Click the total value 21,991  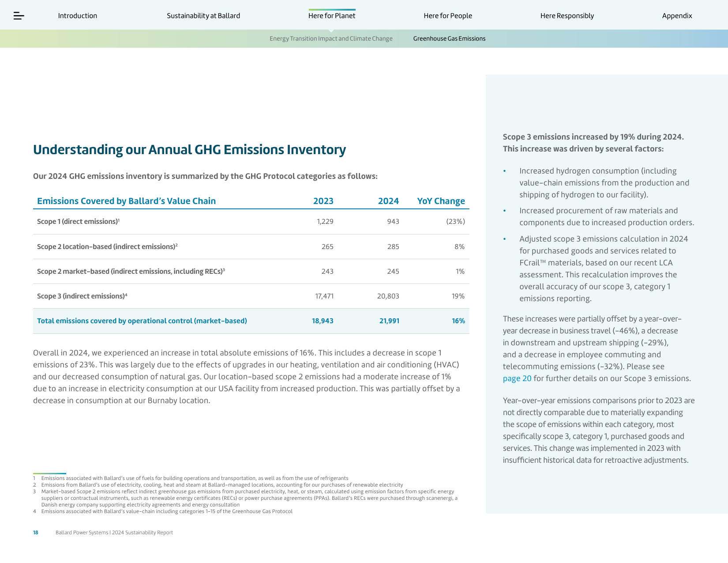coord(389,321)
